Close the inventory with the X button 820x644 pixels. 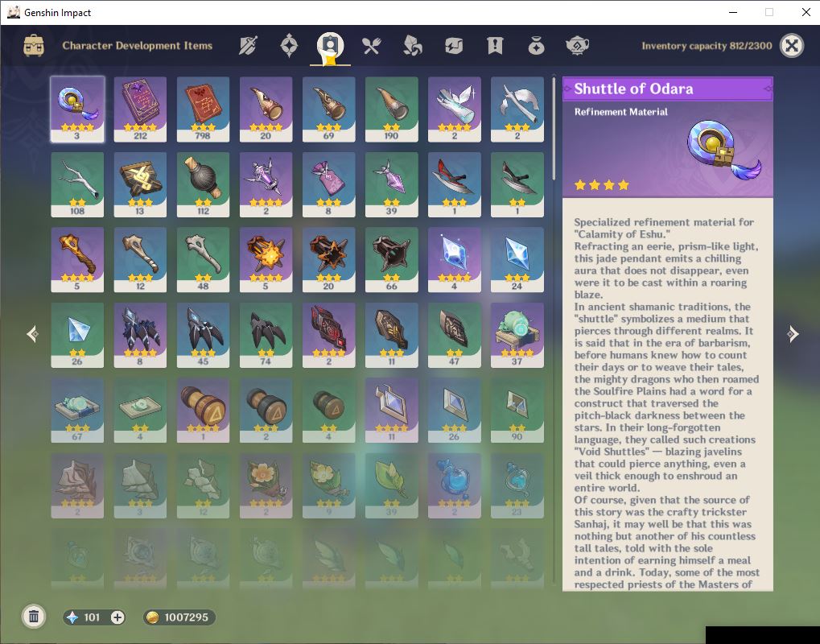click(x=792, y=46)
